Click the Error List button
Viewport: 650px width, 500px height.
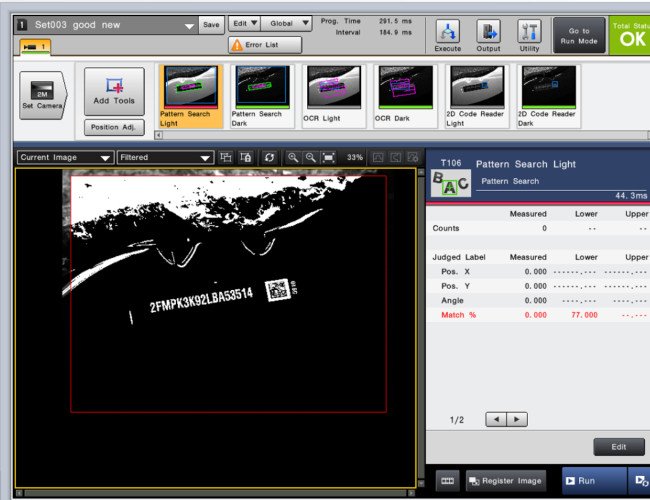pyautogui.click(x=264, y=45)
